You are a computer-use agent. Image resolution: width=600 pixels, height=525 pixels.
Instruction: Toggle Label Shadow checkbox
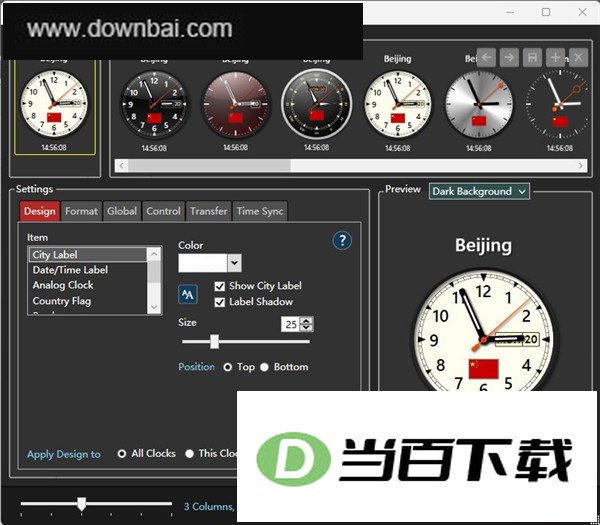220,302
